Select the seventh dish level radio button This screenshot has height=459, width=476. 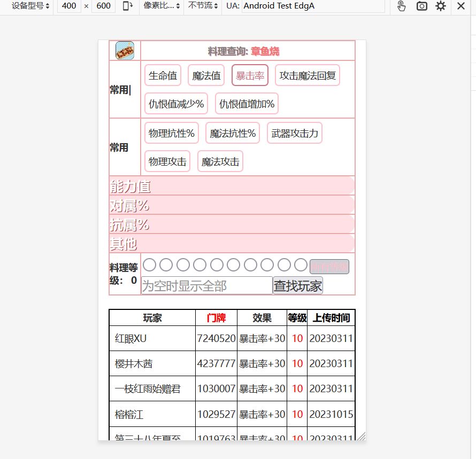tap(250, 265)
